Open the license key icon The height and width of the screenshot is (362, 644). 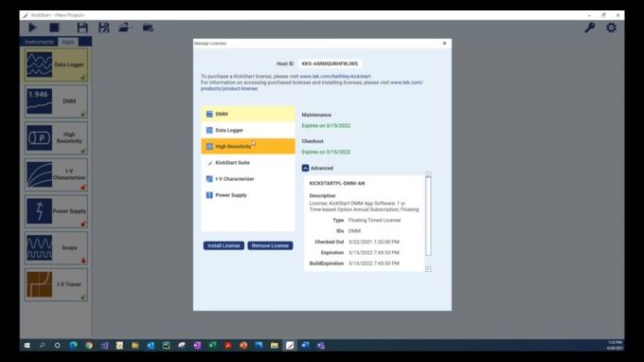[x=590, y=27]
